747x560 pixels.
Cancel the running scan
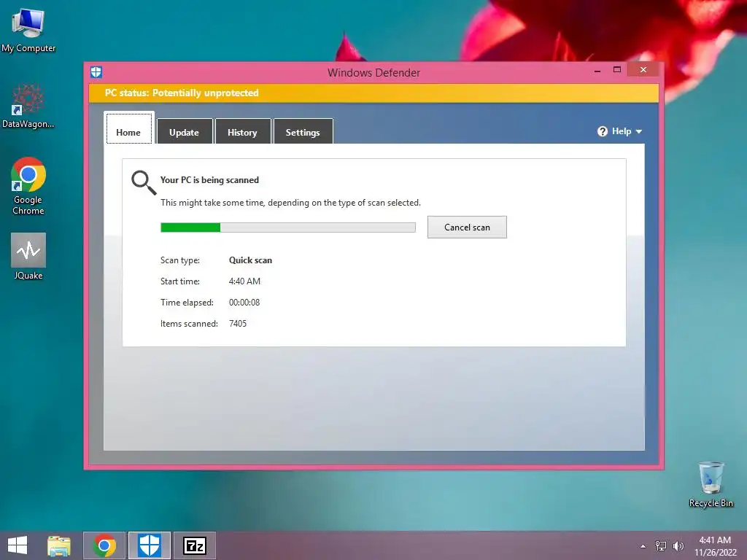point(467,227)
